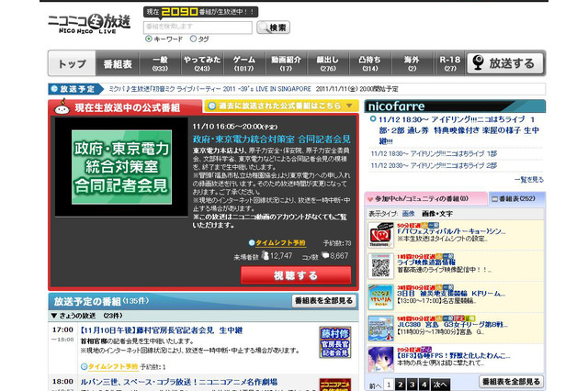Screen dimensions: 588x391
Task: Open the F/T フェスティバル/トーキョー program link
Action: point(451,231)
